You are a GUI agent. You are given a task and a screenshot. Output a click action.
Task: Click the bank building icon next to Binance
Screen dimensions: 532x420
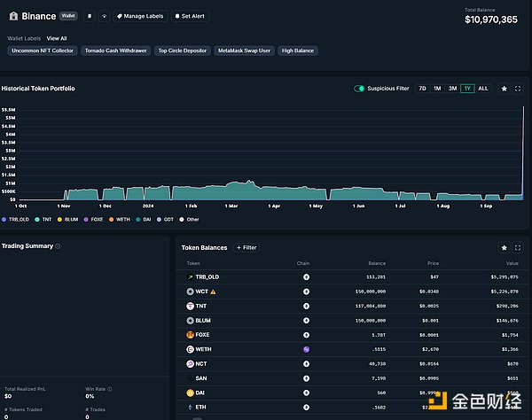coord(12,16)
